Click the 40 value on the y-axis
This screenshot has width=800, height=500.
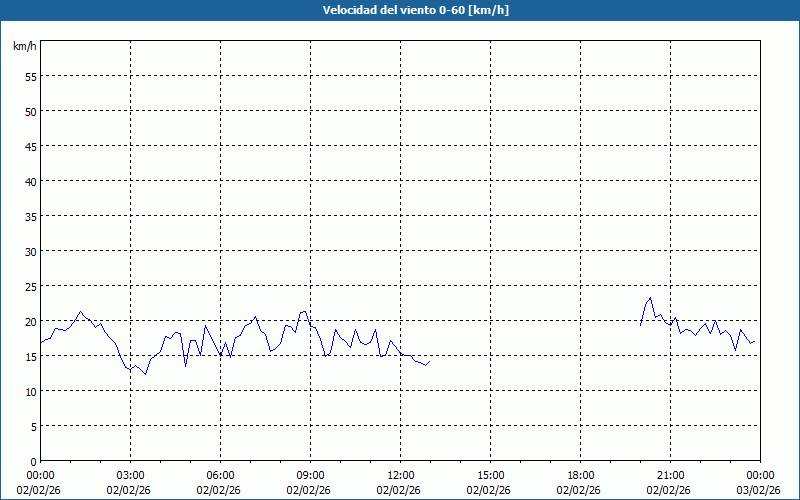click(30, 181)
